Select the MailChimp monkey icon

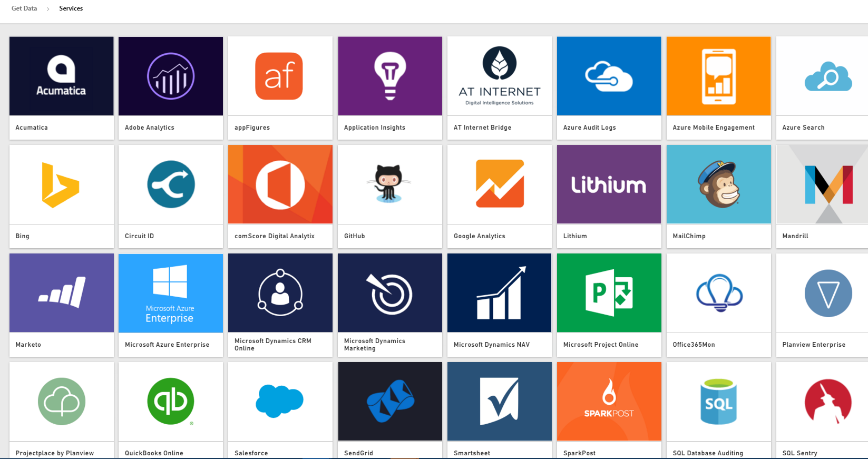pos(719,184)
